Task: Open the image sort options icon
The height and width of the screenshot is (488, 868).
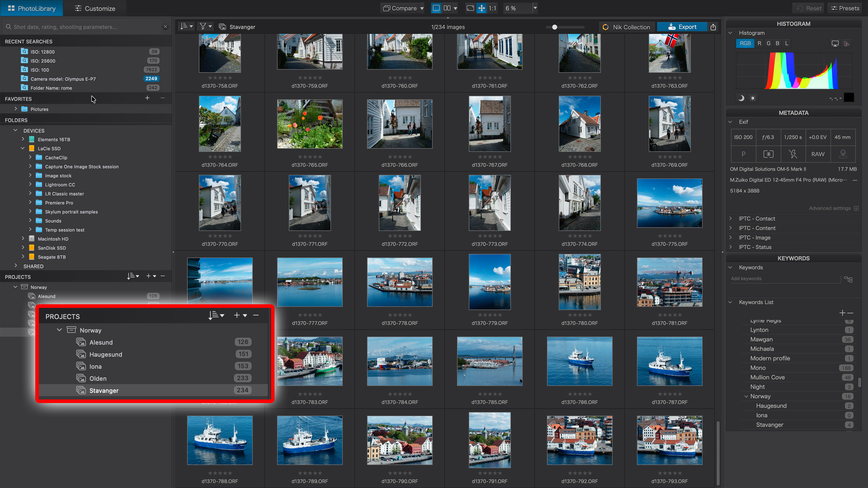Action: point(186,27)
